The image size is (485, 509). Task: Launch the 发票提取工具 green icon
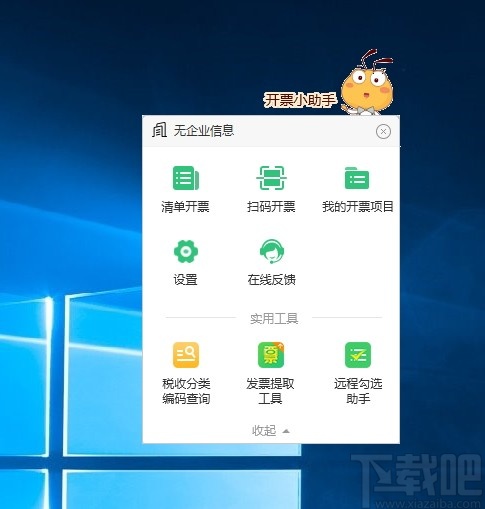pos(271,355)
